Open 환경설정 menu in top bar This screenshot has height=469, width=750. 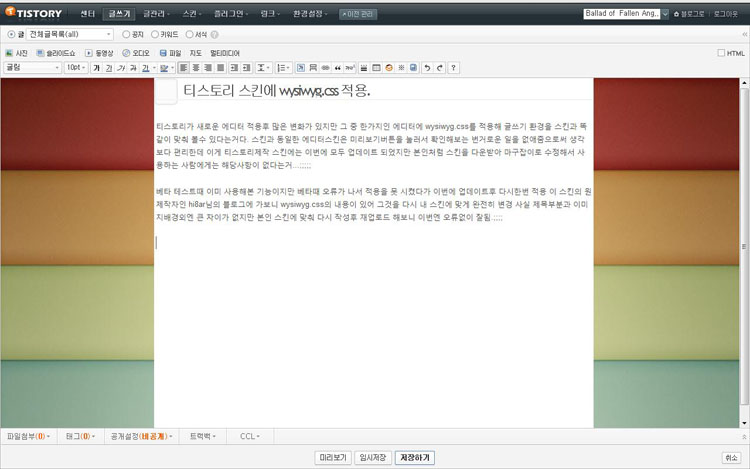click(x=310, y=14)
